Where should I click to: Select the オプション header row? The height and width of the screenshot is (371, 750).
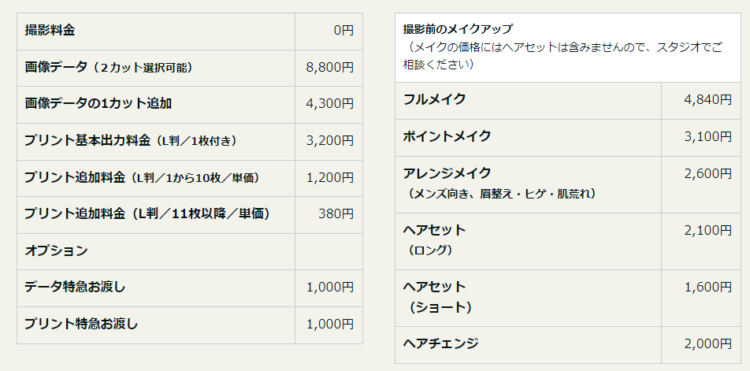[x=189, y=251]
